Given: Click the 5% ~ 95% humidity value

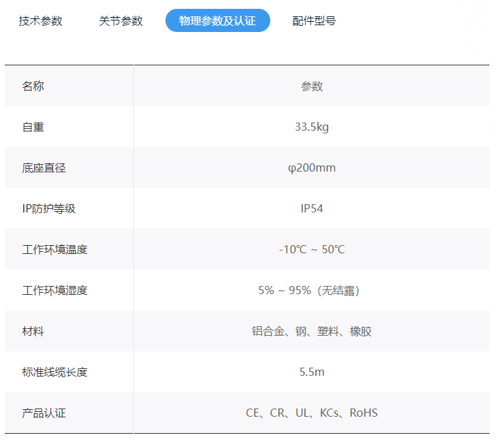Looking at the screenshot, I should (309, 291).
